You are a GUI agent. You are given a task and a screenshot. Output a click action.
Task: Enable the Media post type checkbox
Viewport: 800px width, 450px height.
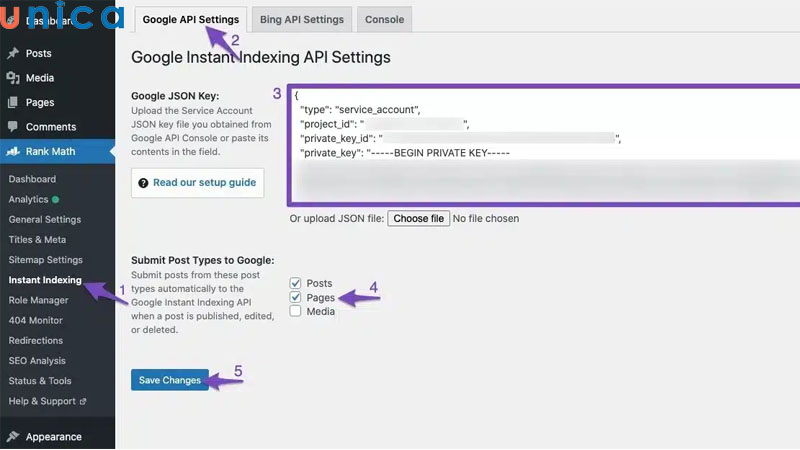click(295, 311)
